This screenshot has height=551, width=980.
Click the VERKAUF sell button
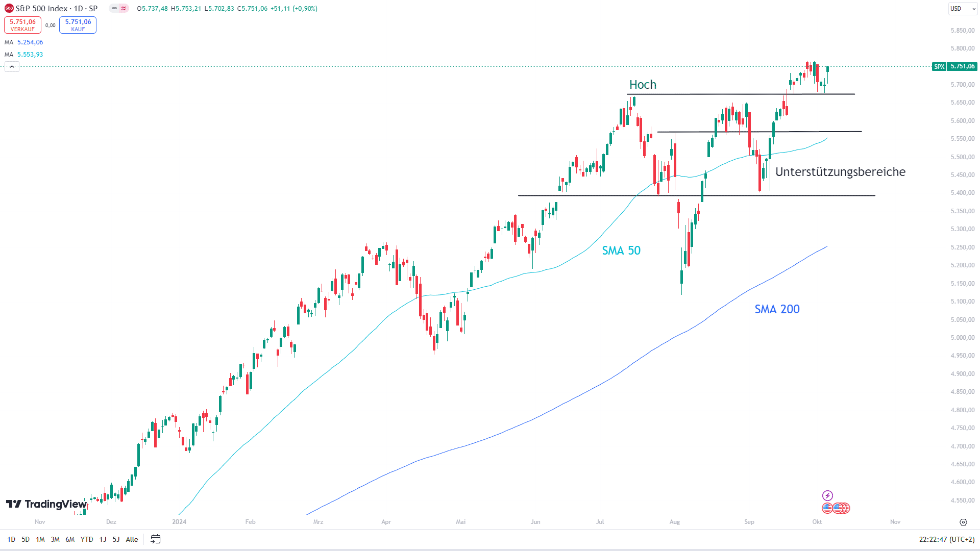[x=22, y=25]
